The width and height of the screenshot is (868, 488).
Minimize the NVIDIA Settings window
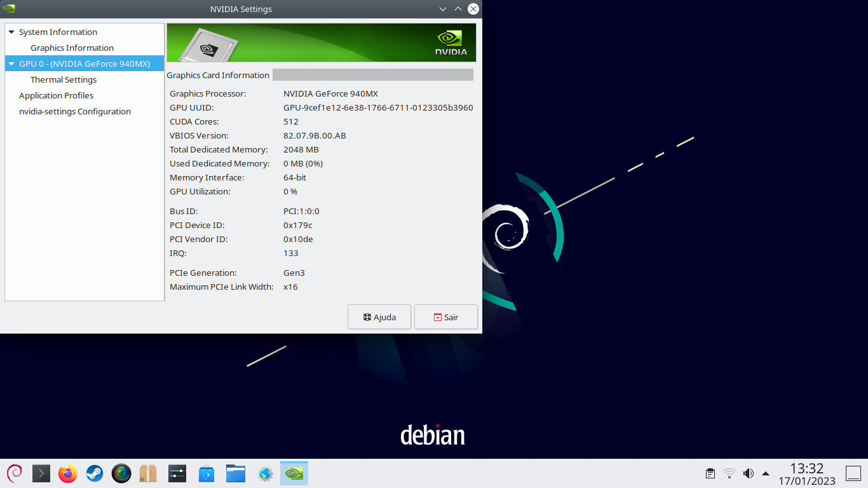click(x=443, y=9)
